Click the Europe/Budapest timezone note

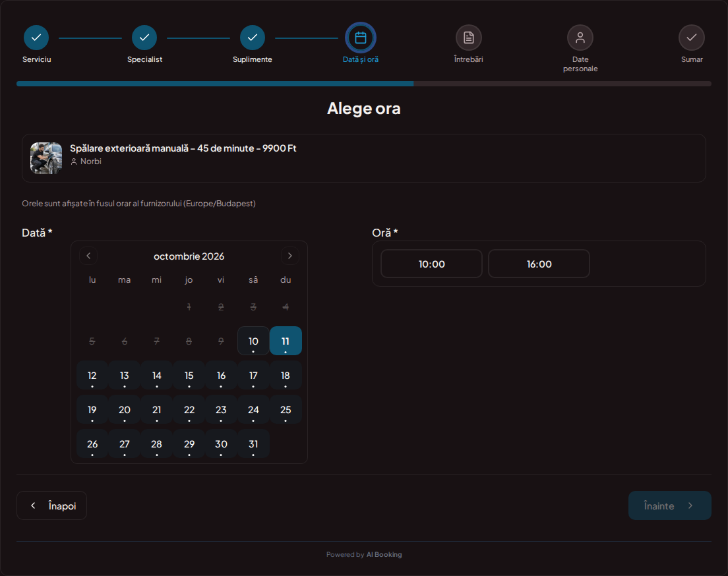(x=139, y=203)
